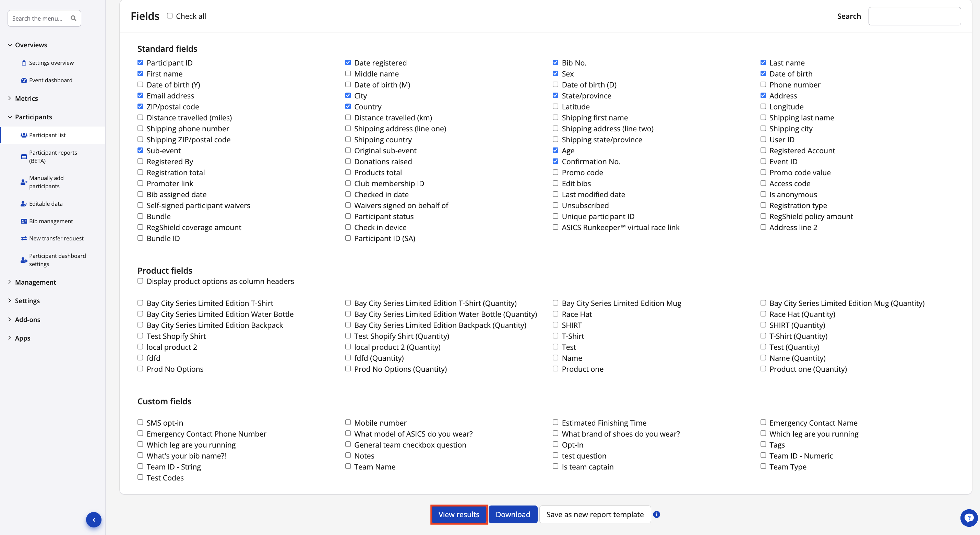Image resolution: width=980 pixels, height=535 pixels.
Task: Click the Settings overview clipboard icon
Action: pos(24,63)
